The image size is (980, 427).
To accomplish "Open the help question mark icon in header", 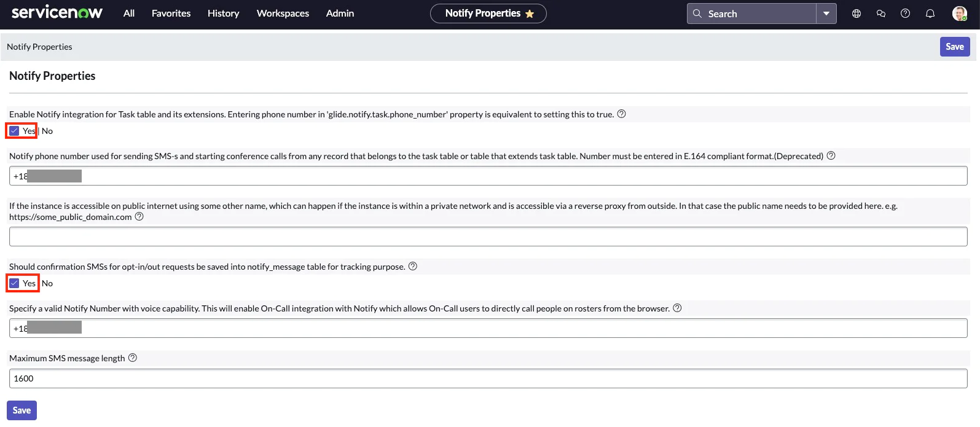I will [x=906, y=14].
